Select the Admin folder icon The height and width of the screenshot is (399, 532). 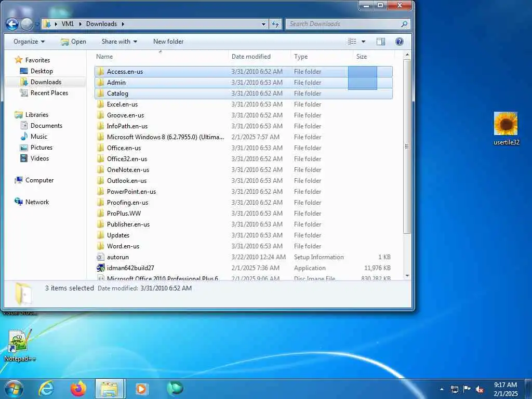pyautogui.click(x=100, y=83)
